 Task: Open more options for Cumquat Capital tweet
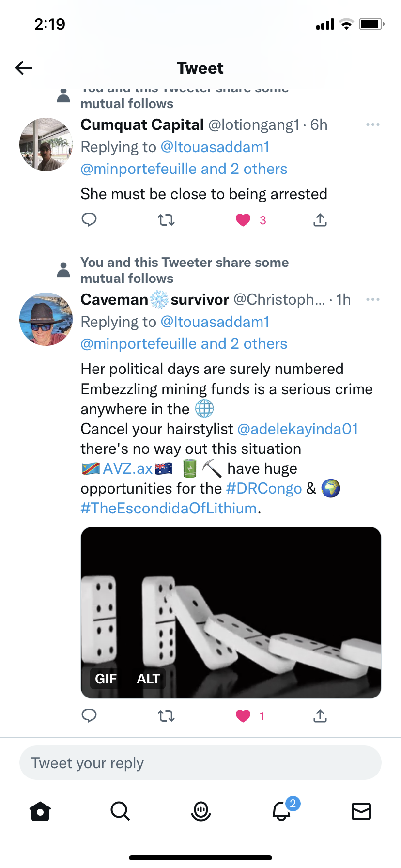pos(373,125)
